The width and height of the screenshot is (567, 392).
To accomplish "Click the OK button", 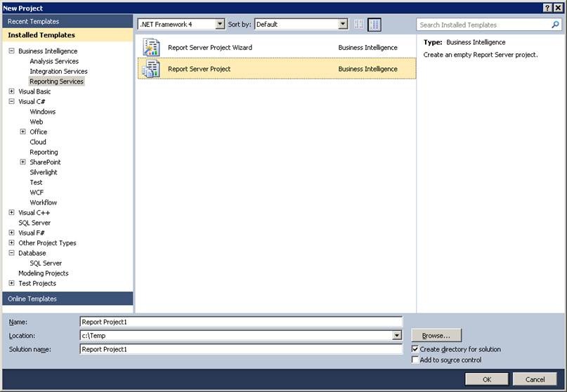I will tap(487, 379).
